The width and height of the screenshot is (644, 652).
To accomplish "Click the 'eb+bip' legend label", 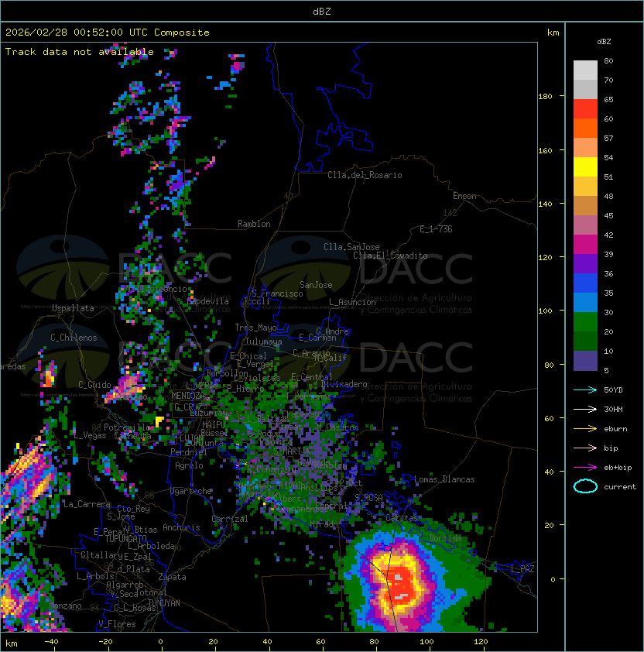I will (x=618, y=468).
